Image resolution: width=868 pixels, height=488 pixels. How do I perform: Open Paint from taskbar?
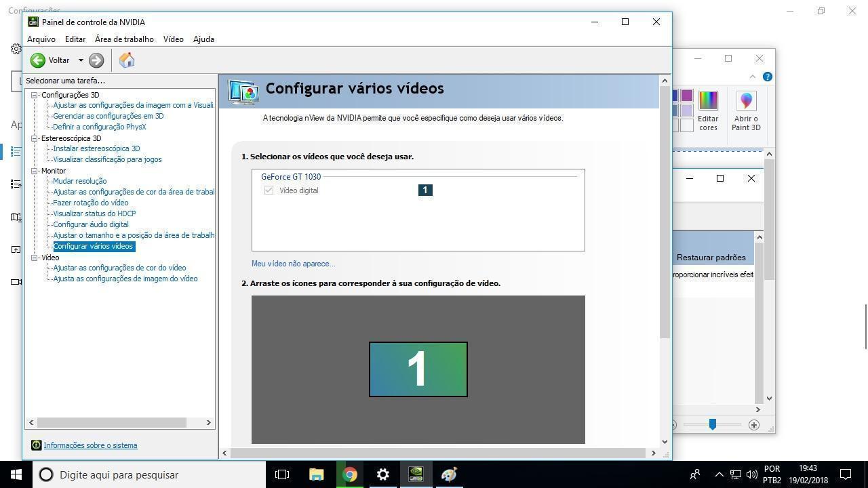[x=449, y=474]
